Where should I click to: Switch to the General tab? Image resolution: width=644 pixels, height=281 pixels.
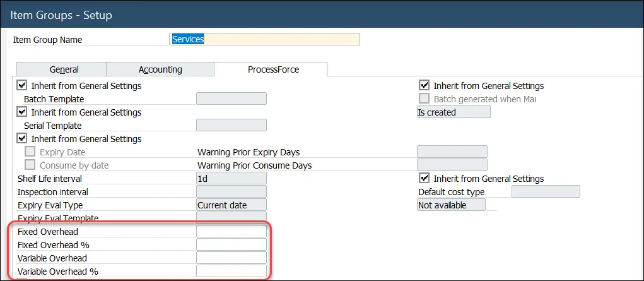[64, 70]
